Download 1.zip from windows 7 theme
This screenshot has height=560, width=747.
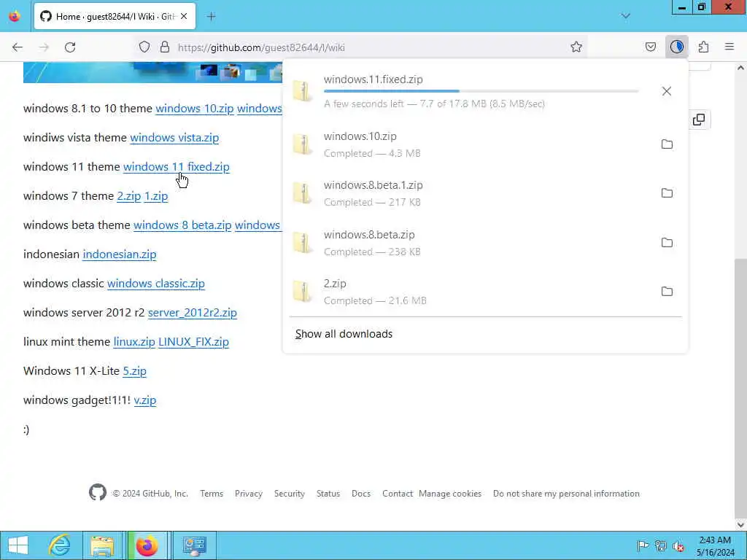coord(156,196)
